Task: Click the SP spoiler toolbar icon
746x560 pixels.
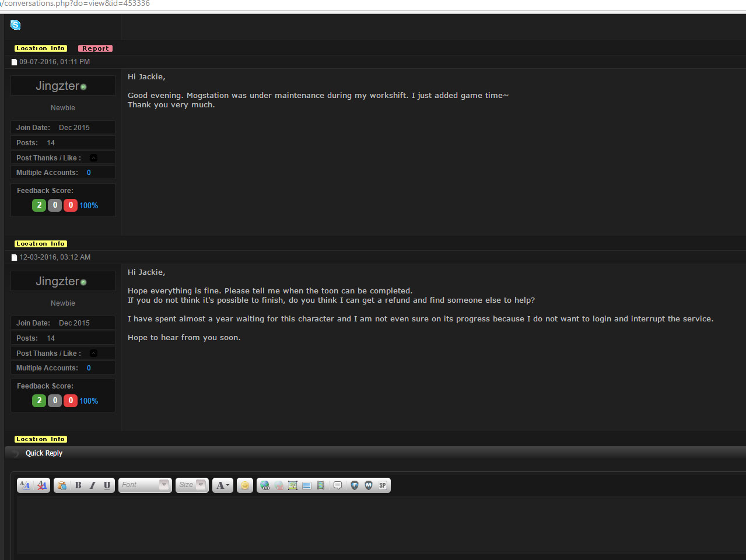Action: 383,485
